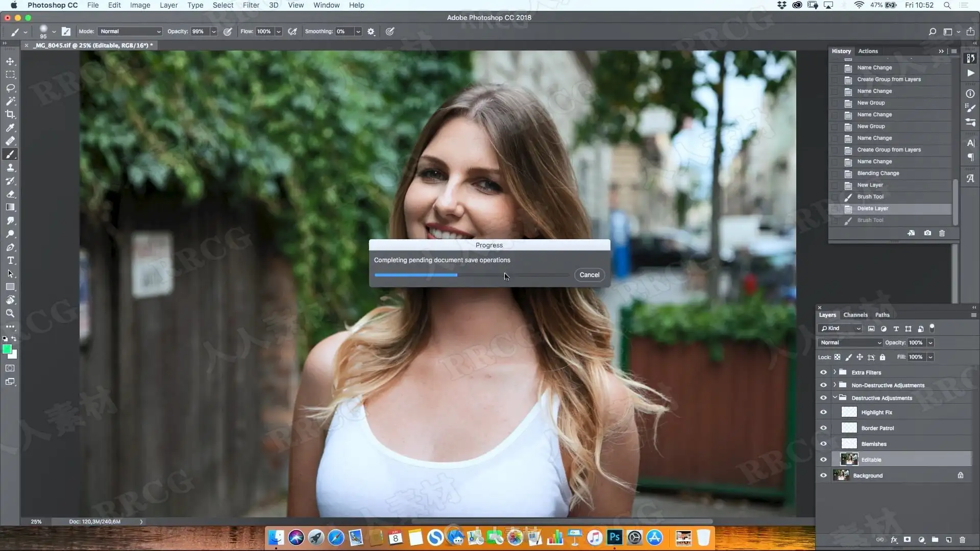
Task: Cancel the save progress dialog
Action: 589,275
